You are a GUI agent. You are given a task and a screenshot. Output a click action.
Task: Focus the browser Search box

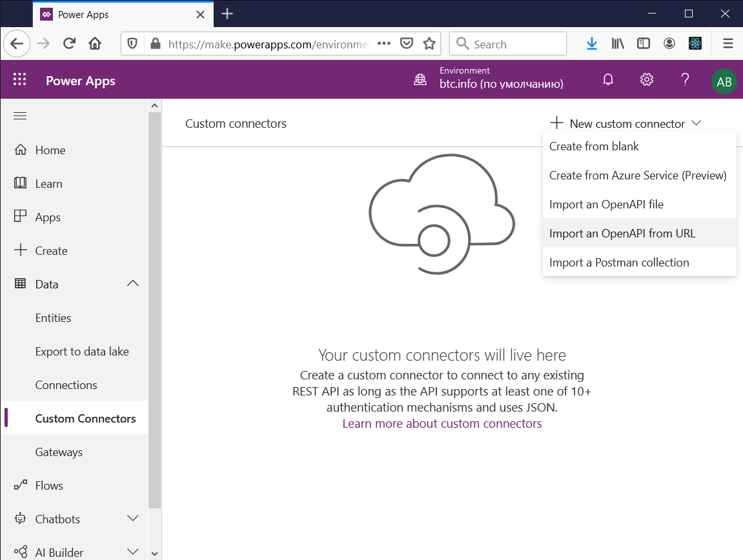(x=507, y=44)
